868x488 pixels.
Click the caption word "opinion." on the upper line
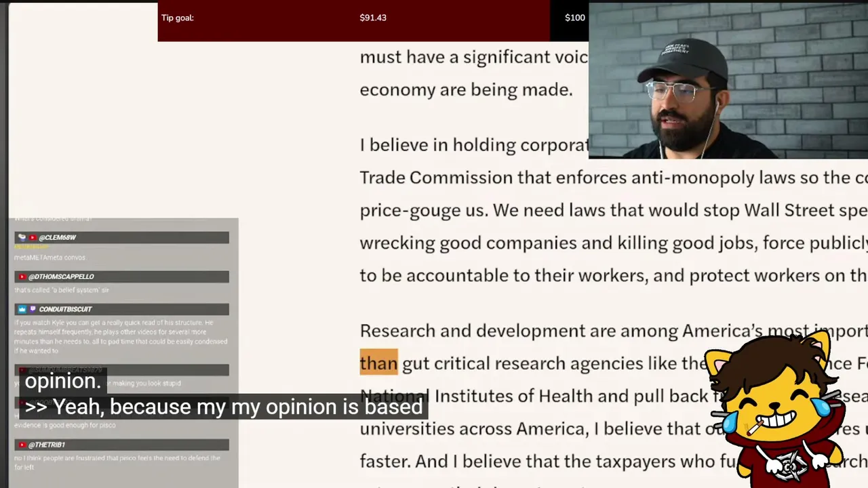click(x=63, y=381)
